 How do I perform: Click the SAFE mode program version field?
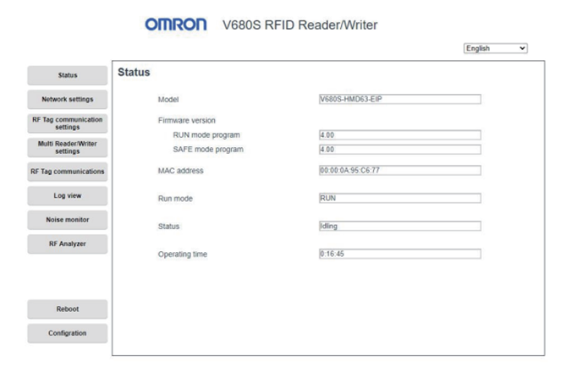click(399, 150)
